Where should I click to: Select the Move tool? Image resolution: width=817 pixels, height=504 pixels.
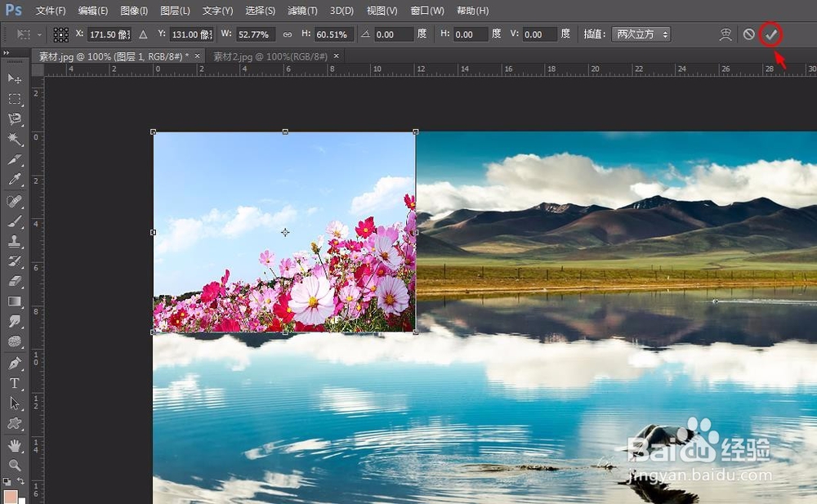pos(14,78)
